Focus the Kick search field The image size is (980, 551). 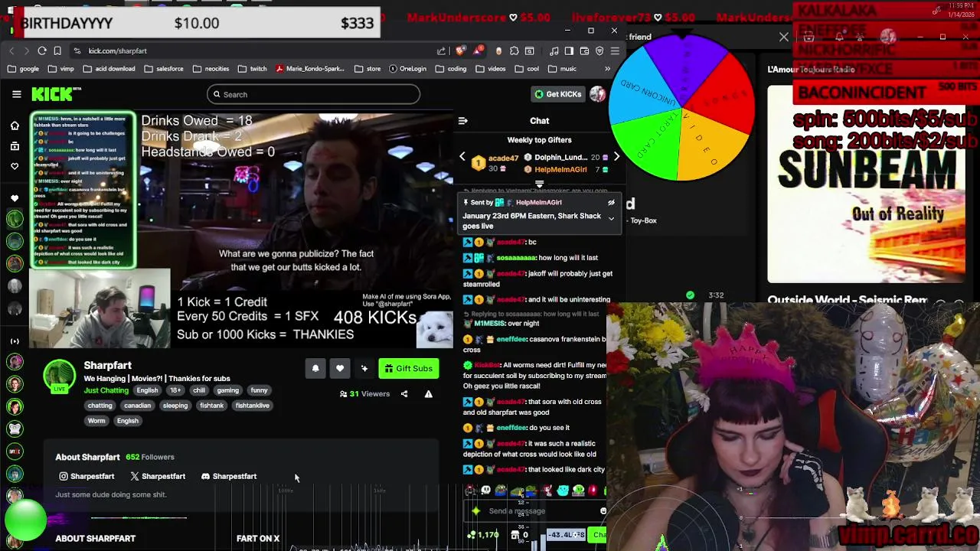[x=313, y=94]
